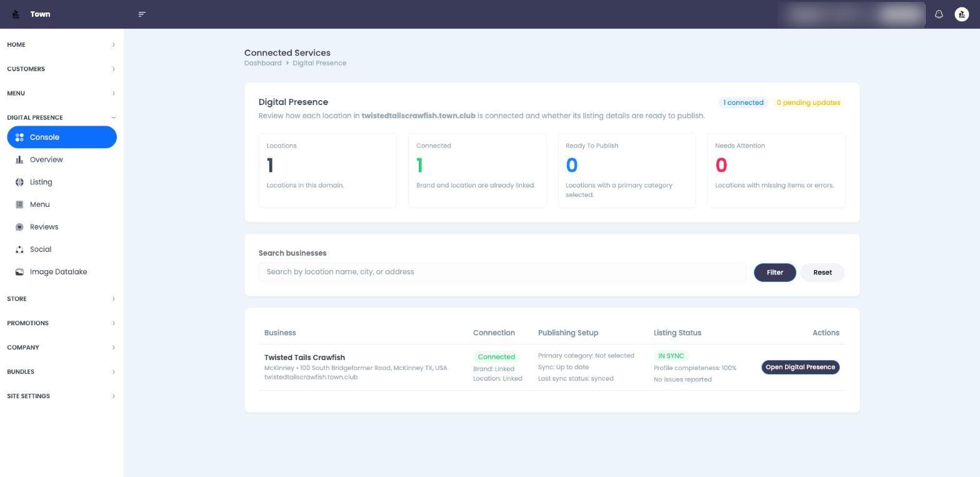Click the Town logo icon
The height and width of the screenshot is (477, 980).
tap(16, 14)
